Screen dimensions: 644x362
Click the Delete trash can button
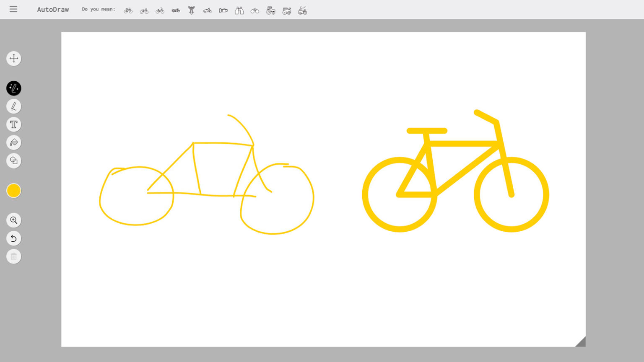[x=14, y=256]
